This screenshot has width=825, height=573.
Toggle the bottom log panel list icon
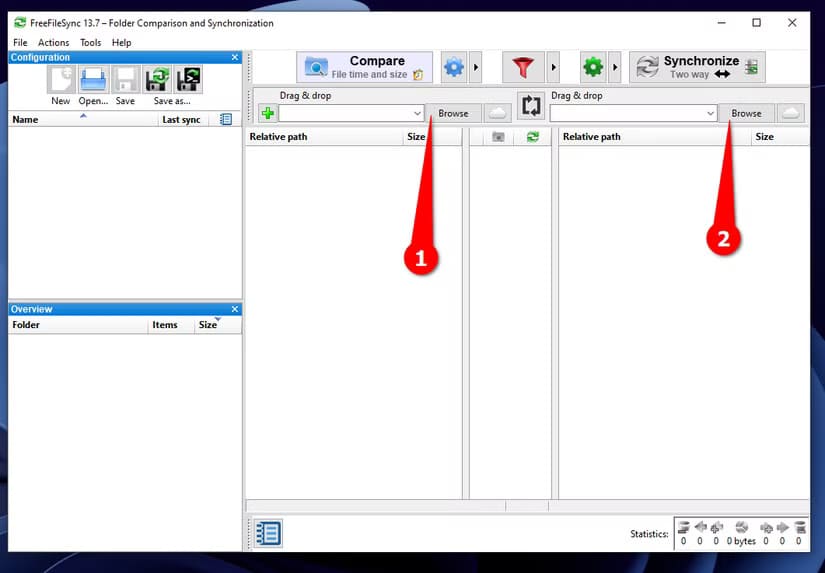point(268,533)
